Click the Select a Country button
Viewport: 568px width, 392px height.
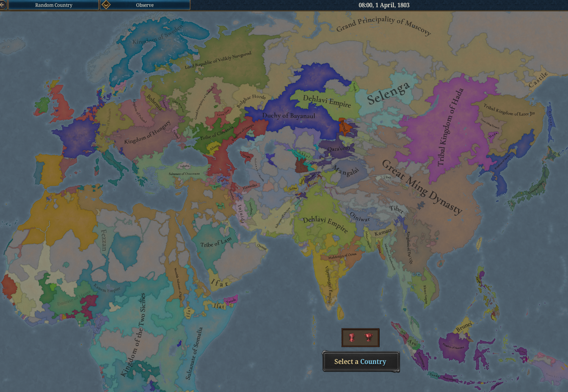[360, 362]
